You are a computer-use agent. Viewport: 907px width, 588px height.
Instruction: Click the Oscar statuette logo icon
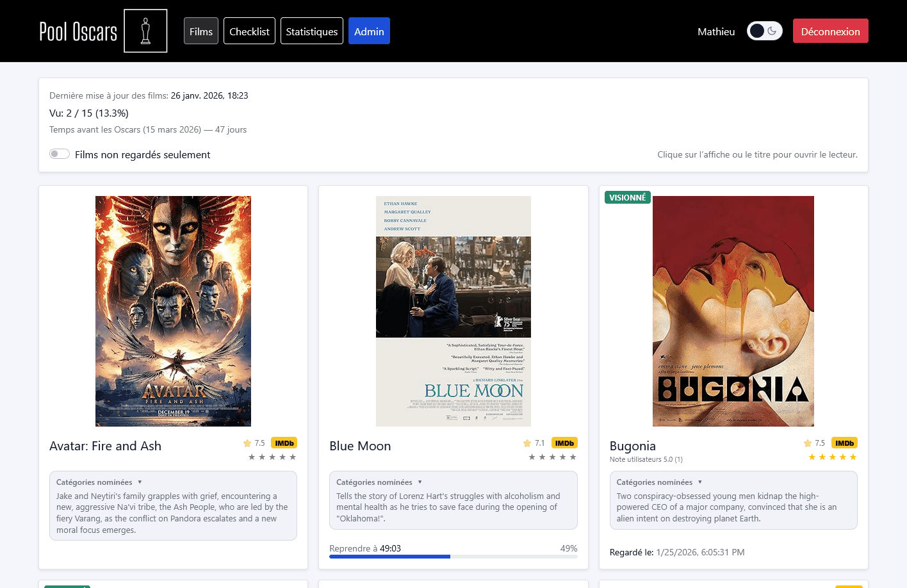click(x=145, y=31)
